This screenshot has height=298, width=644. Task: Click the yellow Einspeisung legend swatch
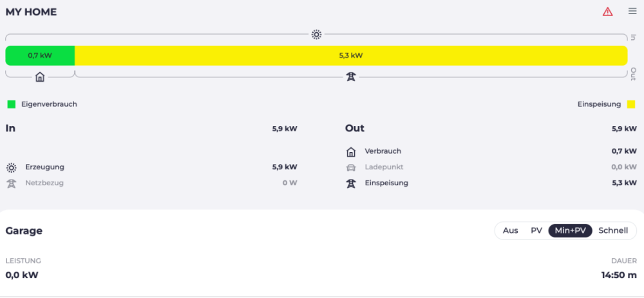tap(631, 104)
